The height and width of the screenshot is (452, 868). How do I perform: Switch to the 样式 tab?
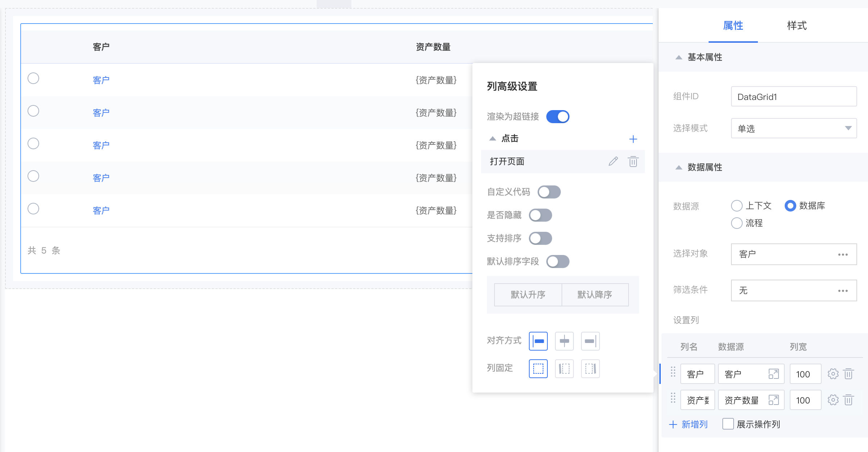(x=797, y=26)
